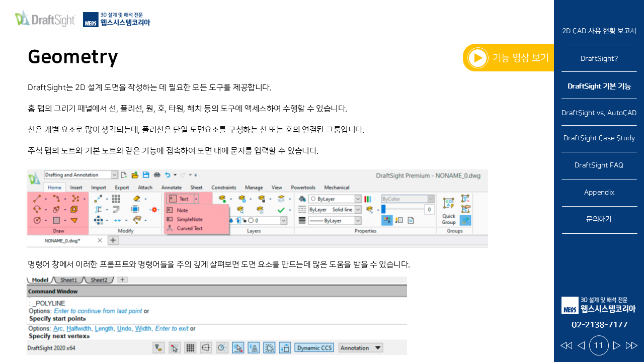Switch to the Constraints ribbon tab
The height and width of the screenshot is (362, 644).
point(223,188)
